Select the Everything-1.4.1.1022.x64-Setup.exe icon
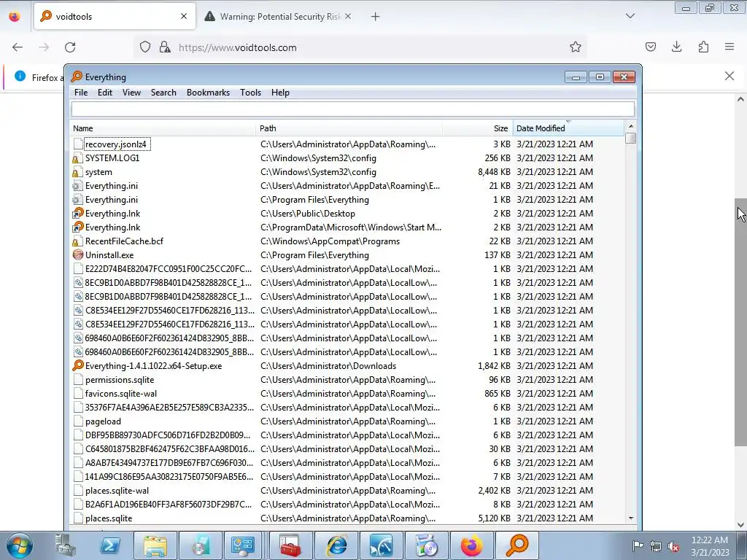 click(77, 366)
